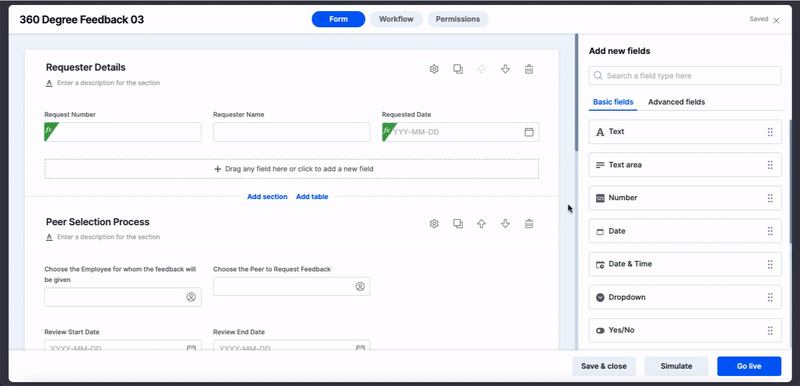The height and width of the screenshot is (386, 800).
Task: Open Requester Details section settings gear
Action: click(x=434, y=69)
